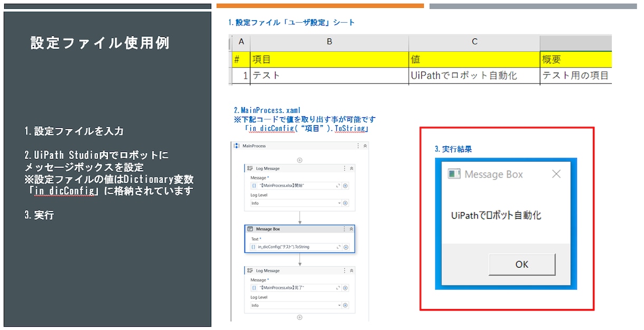Click the '設定ファイル使用例' slide title
The width and height of the screenshot is (644, 330).
[100, 43]
